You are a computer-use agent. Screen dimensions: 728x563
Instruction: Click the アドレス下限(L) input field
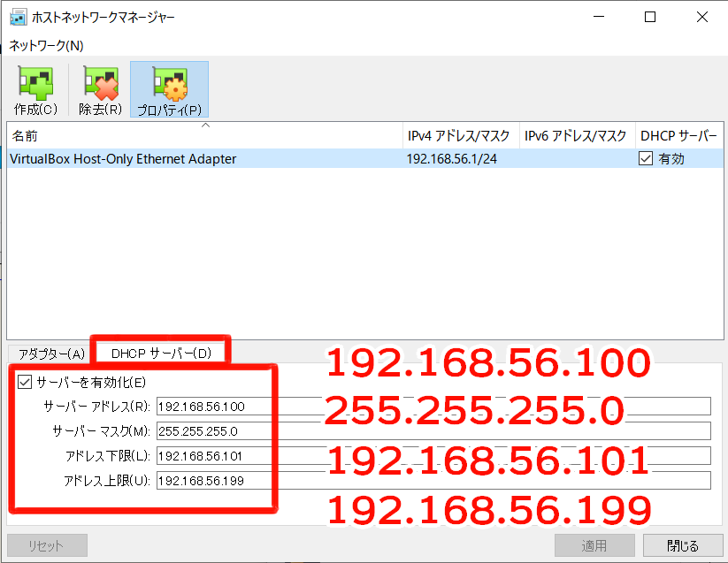[433, 456]
